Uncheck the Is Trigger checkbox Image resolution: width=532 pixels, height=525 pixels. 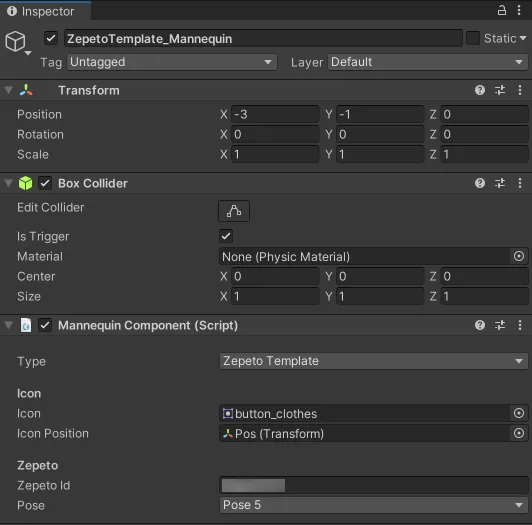226,236
